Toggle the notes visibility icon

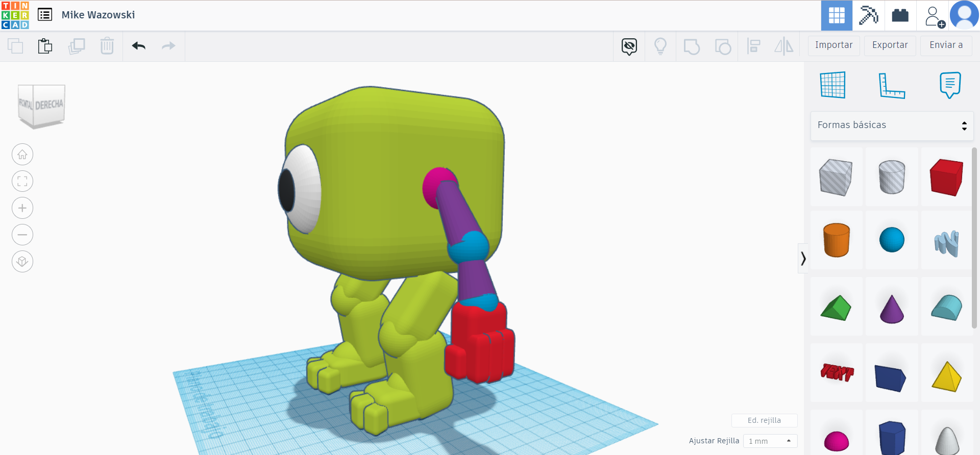629,46
